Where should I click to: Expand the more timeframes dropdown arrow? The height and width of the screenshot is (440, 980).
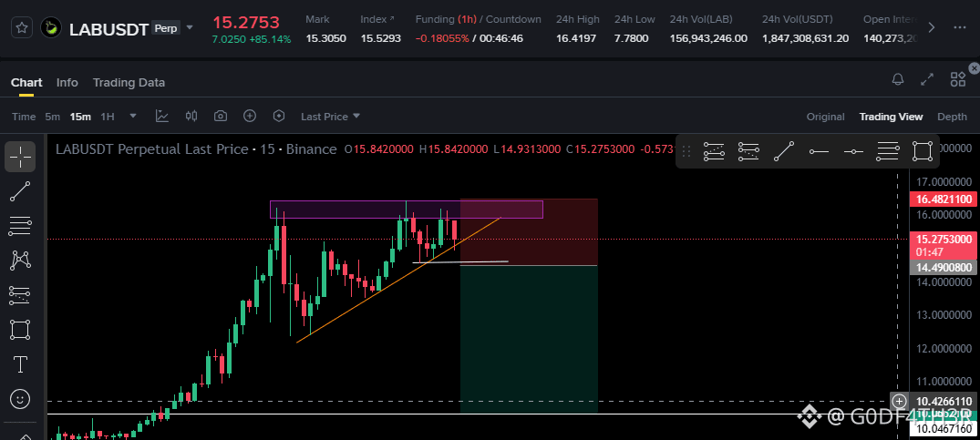click(x=133, y=116)
